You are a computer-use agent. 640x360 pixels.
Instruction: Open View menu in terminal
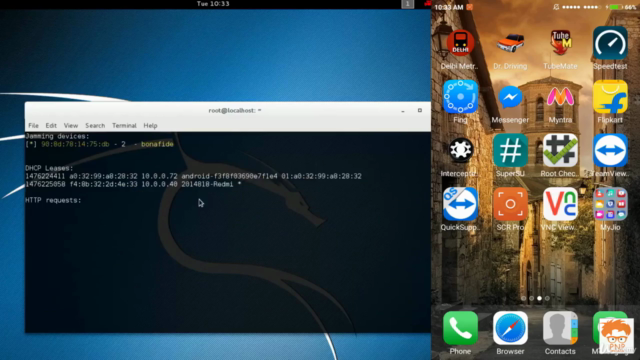pyautogui.click(x=71, y=126)
